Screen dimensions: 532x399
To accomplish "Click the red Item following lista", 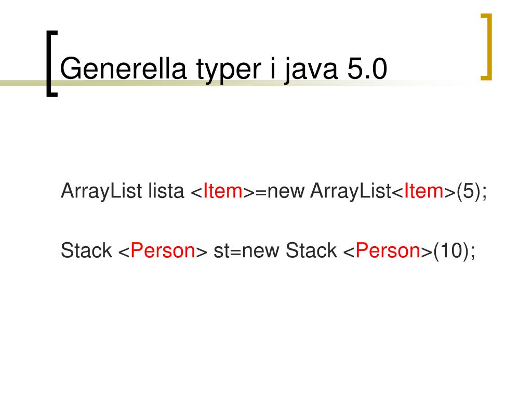I will click(x=223, y=191).
